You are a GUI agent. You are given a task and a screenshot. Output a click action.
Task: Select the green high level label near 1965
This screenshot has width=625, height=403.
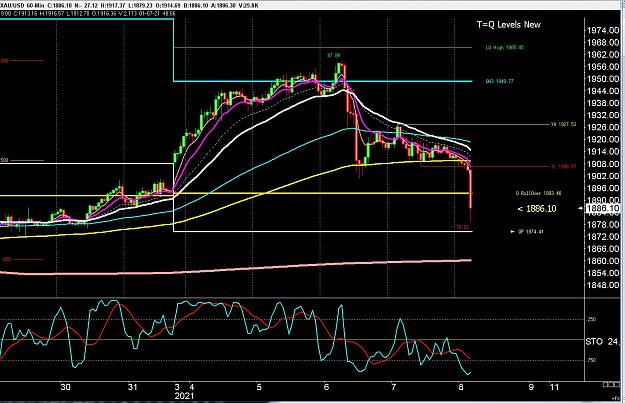click(505, 47)
